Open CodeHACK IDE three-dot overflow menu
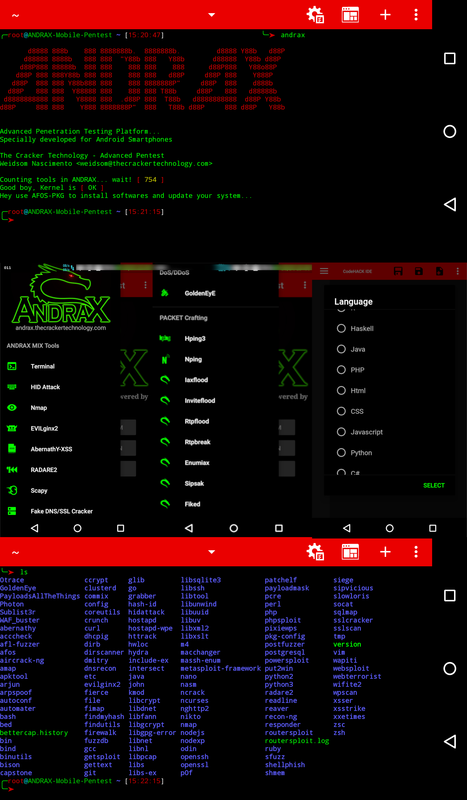This screenshot has width=467, height=800. tap(459, 271)
